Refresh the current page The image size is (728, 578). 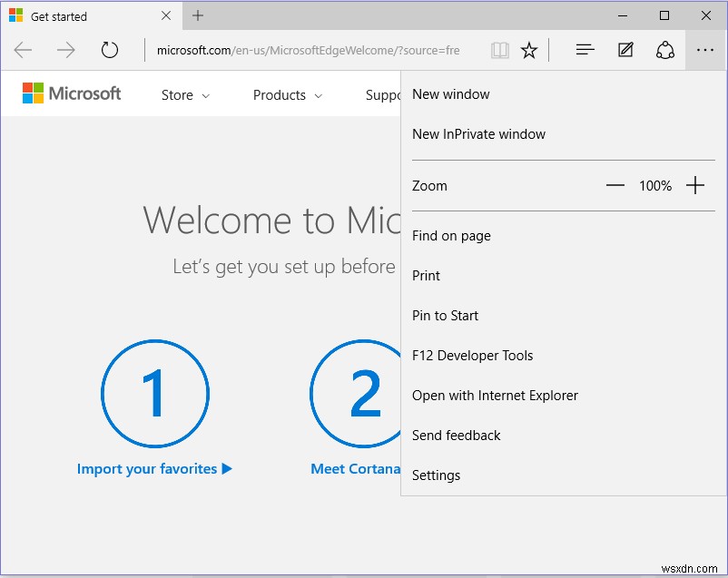tap(109, 50)
